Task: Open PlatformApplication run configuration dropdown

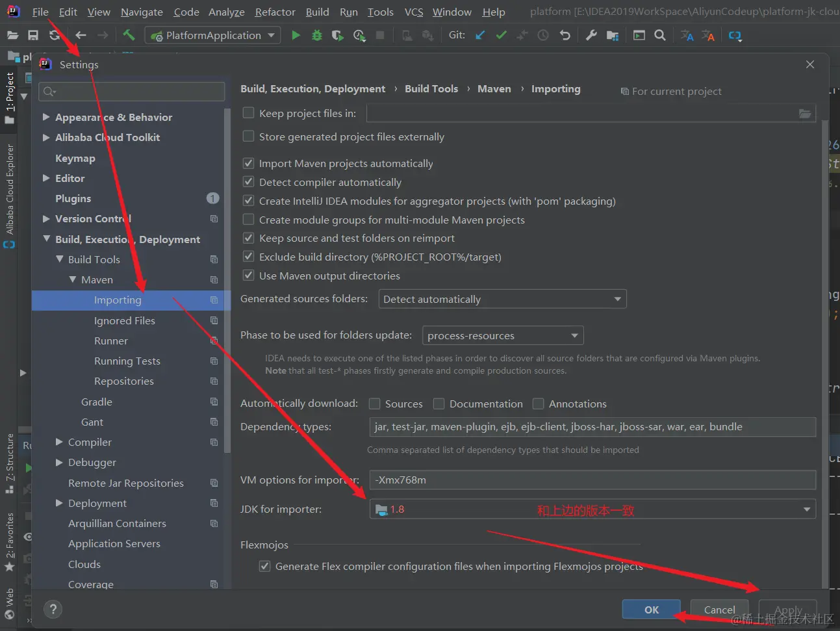Action: (212, 35)
